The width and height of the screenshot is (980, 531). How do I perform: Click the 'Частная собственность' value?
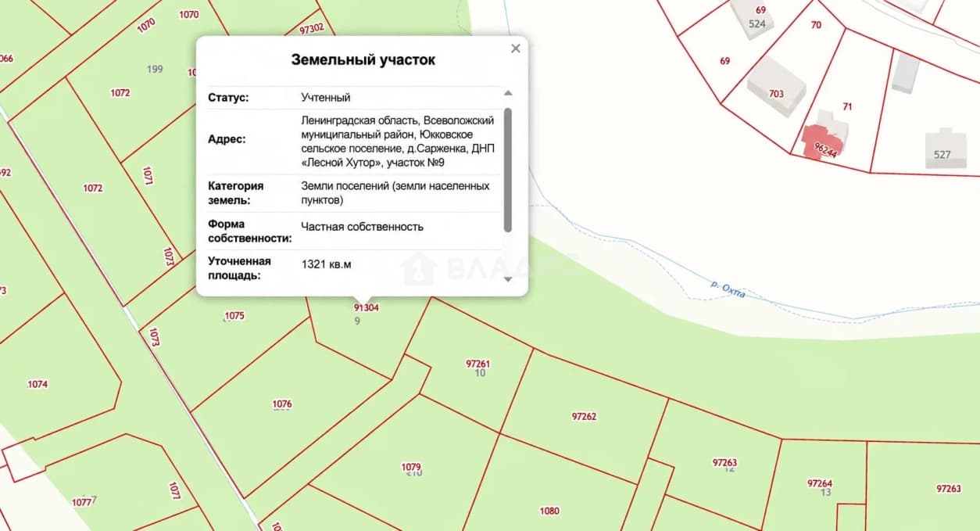pyautogui.click(x=363, y=227)
